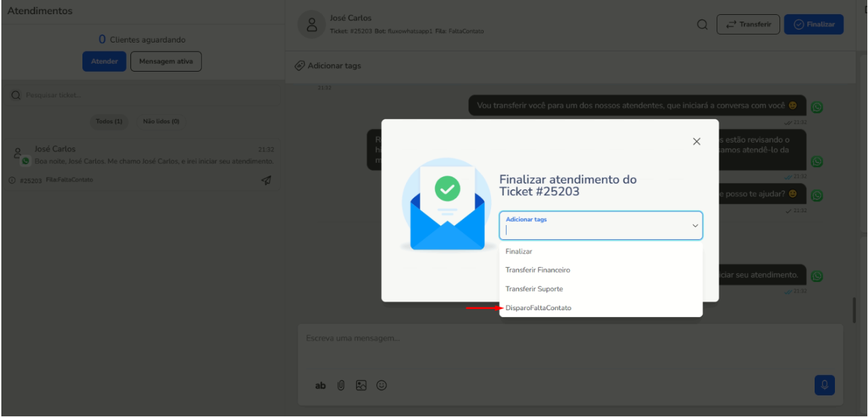This screenshot has height=417, width=868.
Task: Click the paper plane icon on ticket
Action: [x=267, y=180]
